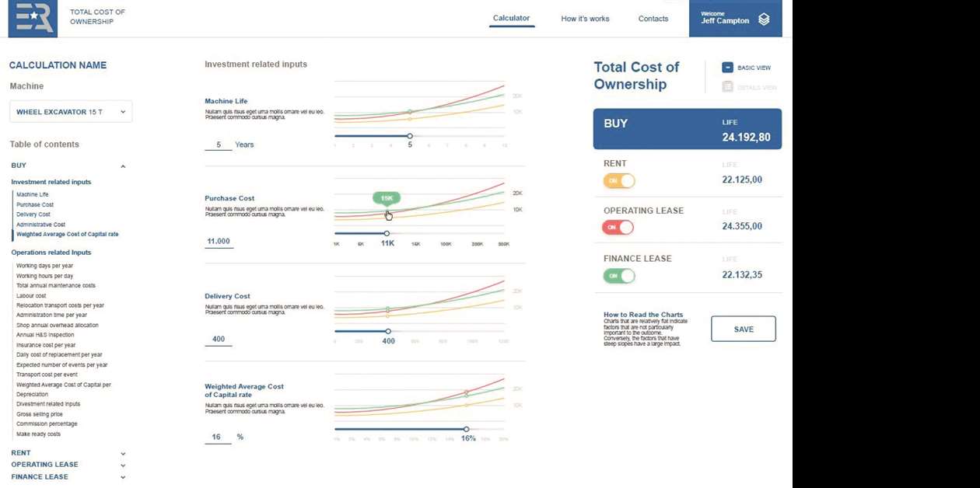Viewport: 980px width, 488px height.
Task: Select the BUY cost card
Action: (688, 129)
